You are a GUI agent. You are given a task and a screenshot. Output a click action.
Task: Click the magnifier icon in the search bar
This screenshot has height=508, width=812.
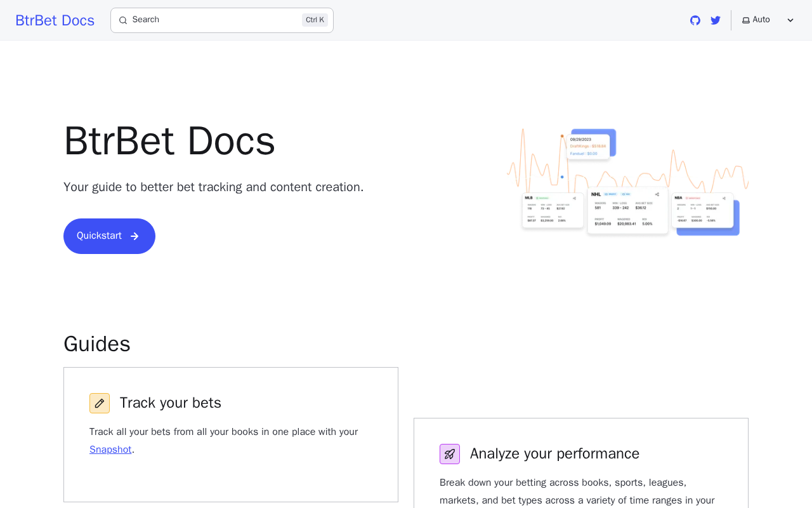(x=123, y=20)
